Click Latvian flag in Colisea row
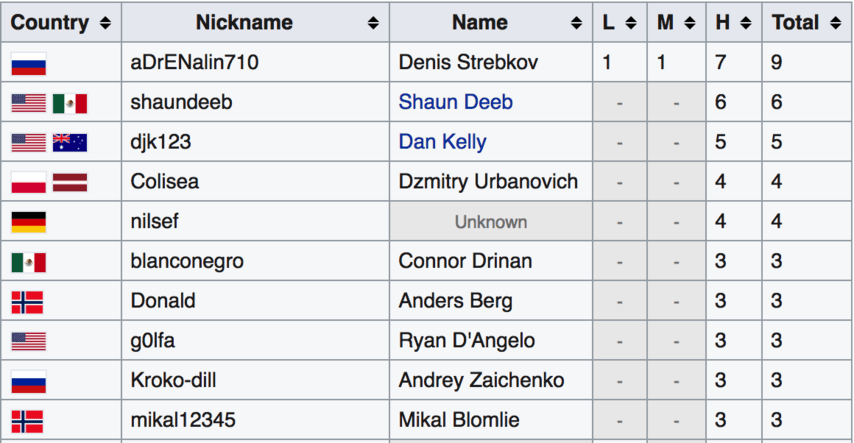The height and width of the screenshot is (443, 854). [70, 183]
